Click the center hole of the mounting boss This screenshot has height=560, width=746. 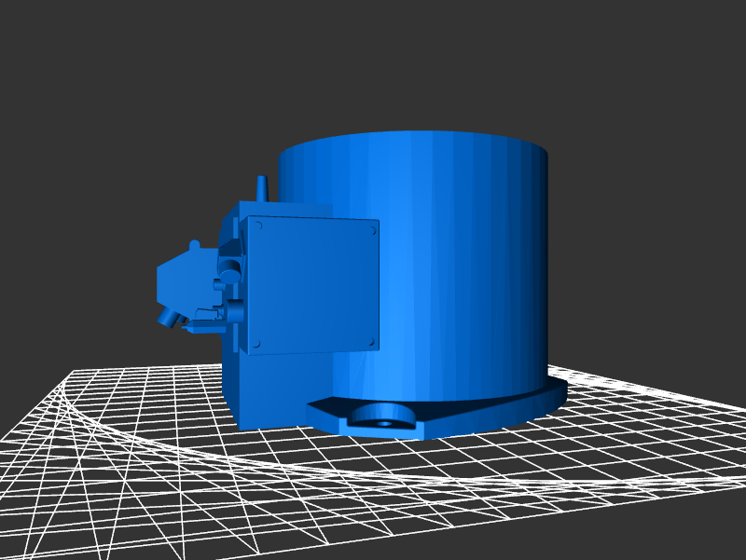tap(384, 421)
